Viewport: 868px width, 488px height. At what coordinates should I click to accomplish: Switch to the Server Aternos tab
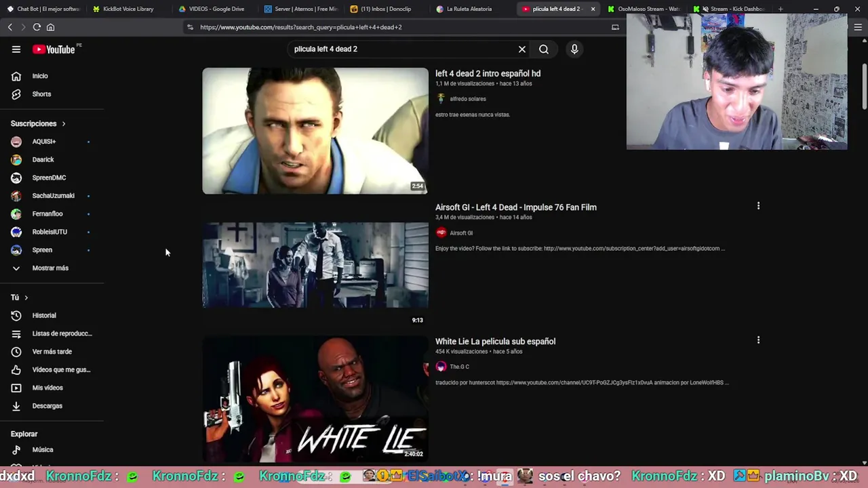(x=300, y=9)
